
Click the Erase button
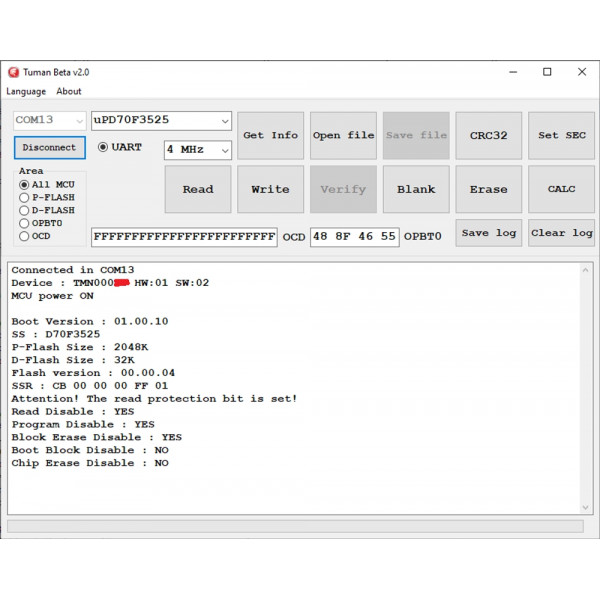(x=489, y=189)
